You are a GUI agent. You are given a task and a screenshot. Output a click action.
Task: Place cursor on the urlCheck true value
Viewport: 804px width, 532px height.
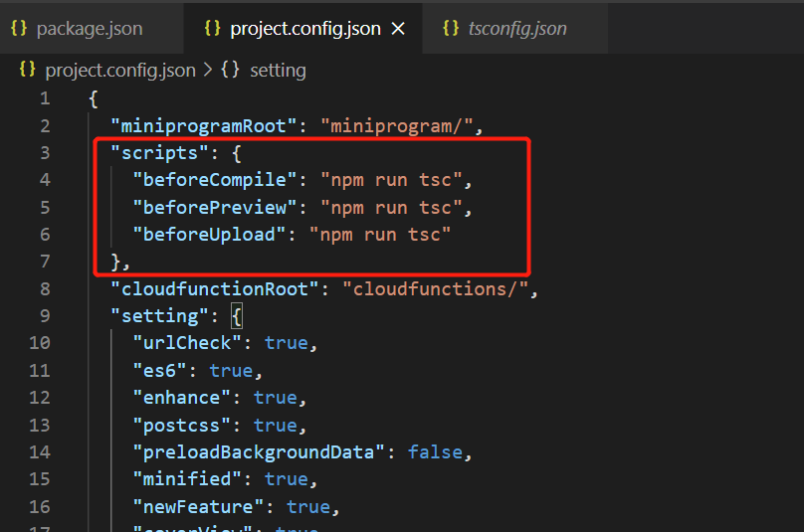tap(287, 343)
